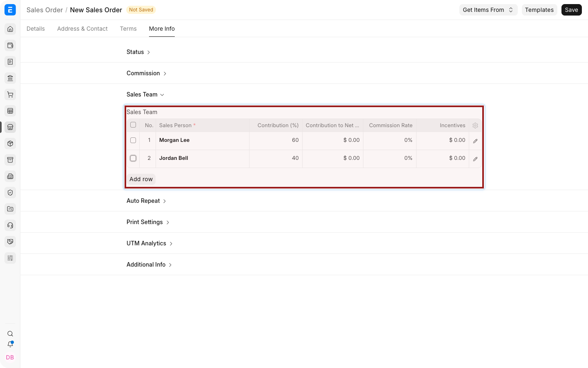Image resolution: width=588 pixels, height=368 pixels.
Task: Click Morgan Lee's Contribution to Net $ 0.00
Action: (333, 140)
